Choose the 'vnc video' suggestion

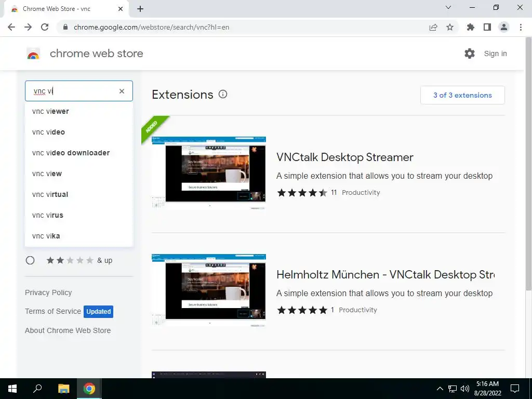pyautogui.click(x=79, y=132)
